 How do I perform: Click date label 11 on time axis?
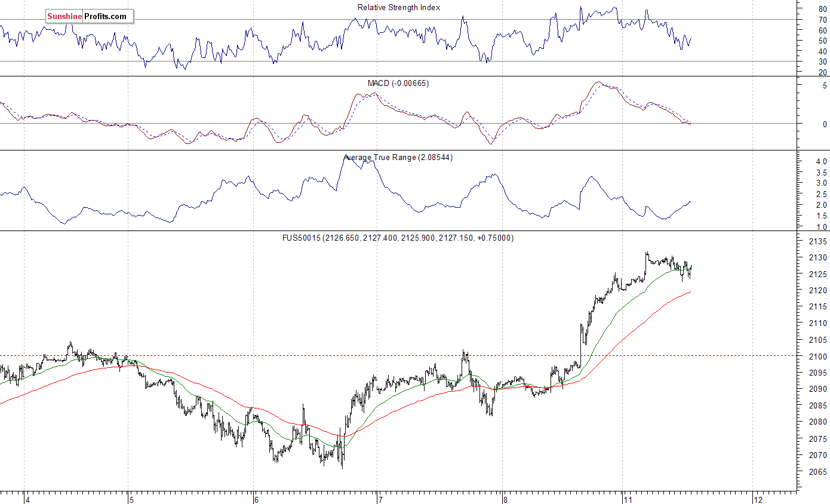628,499
